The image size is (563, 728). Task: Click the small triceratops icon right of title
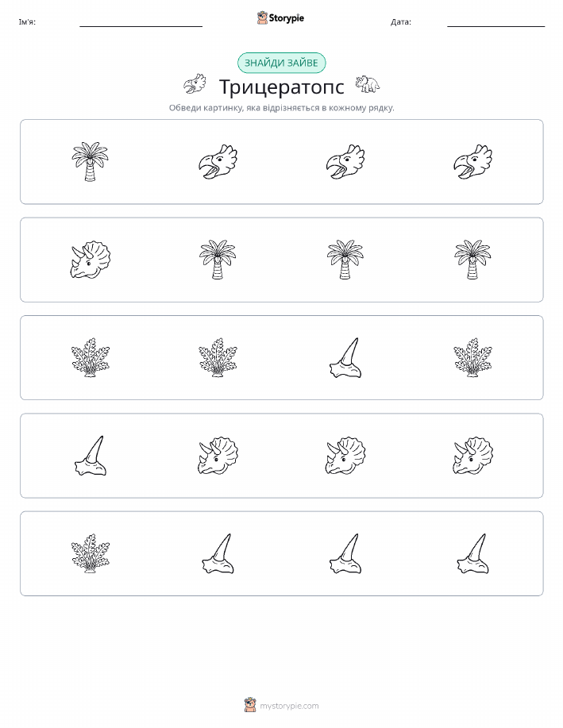pyautogui.click(x=368, y=84)
